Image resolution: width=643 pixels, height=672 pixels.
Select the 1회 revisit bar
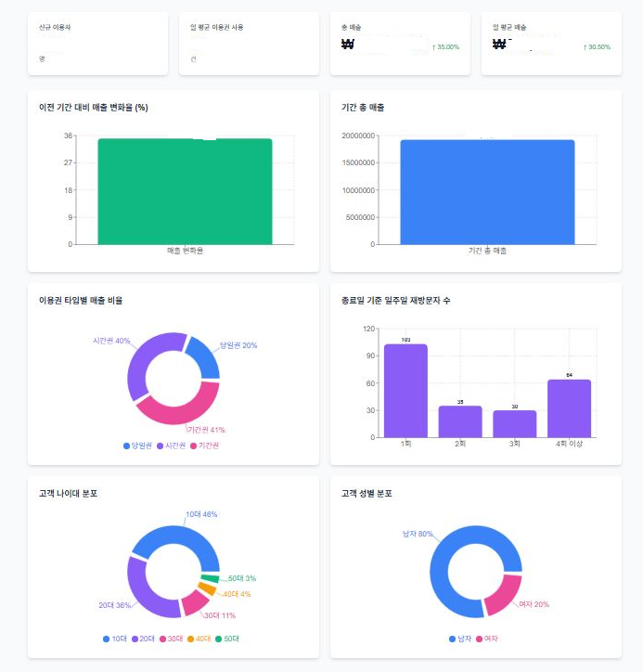(x=405, y=391)
